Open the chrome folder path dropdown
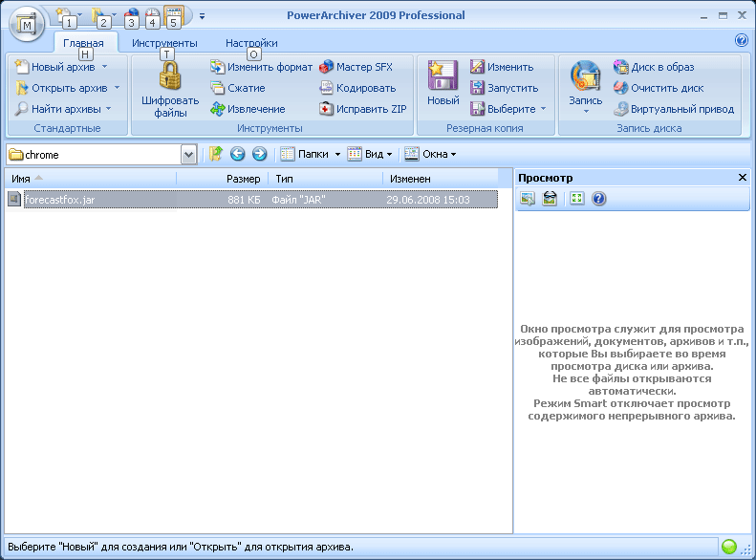Screen dimensions: 756x560 (x=188, y=155)
